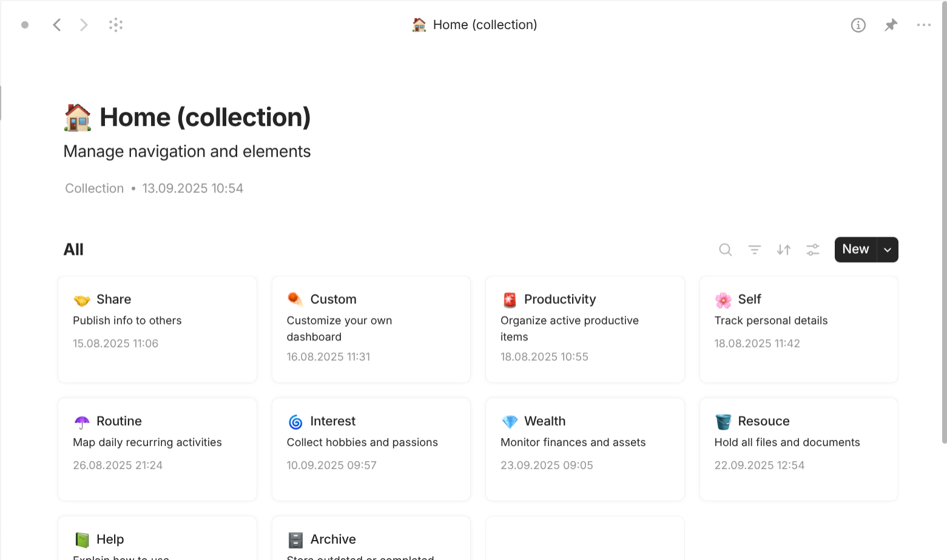This screenshot has height=560, width=947.
Task: Open the info circle icon
Action: click(x=858, y=25)
